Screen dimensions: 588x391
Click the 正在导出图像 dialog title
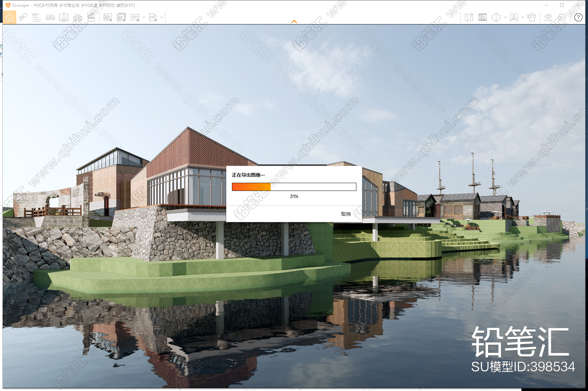(x=248, y=175)
